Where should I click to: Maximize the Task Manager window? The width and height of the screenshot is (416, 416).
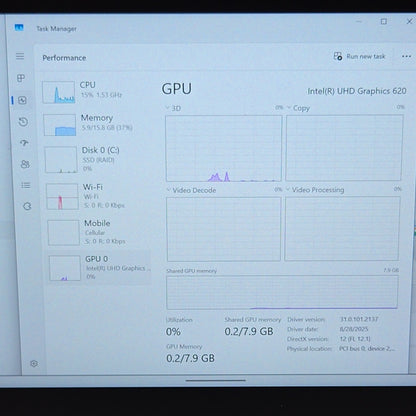coord(384,21)
